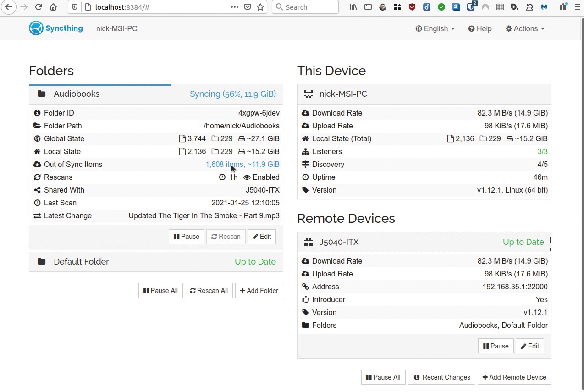
Task: Click the nick-MSI-PC device identicon
Action: coord(309,94)
